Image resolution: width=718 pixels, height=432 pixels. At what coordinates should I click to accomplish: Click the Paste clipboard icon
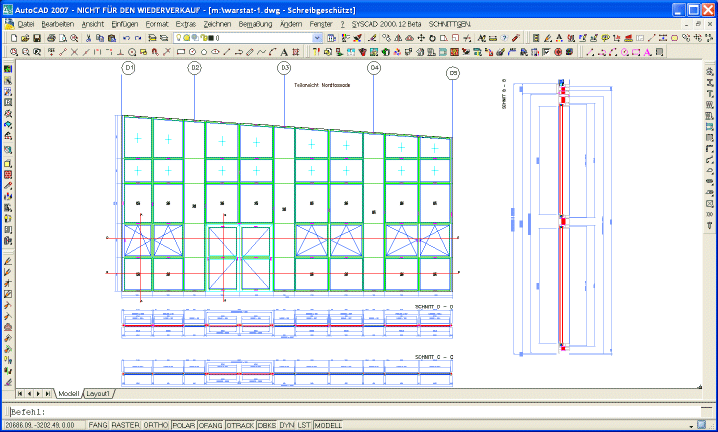[111, 38]
